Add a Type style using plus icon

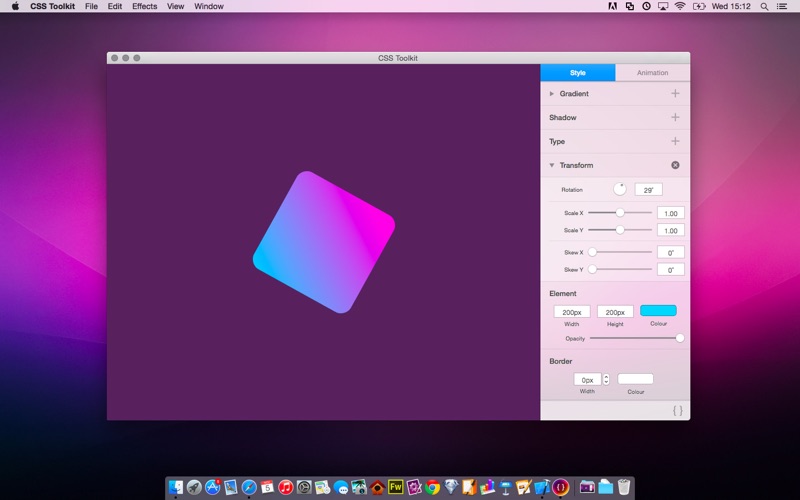tap(675, 141)
